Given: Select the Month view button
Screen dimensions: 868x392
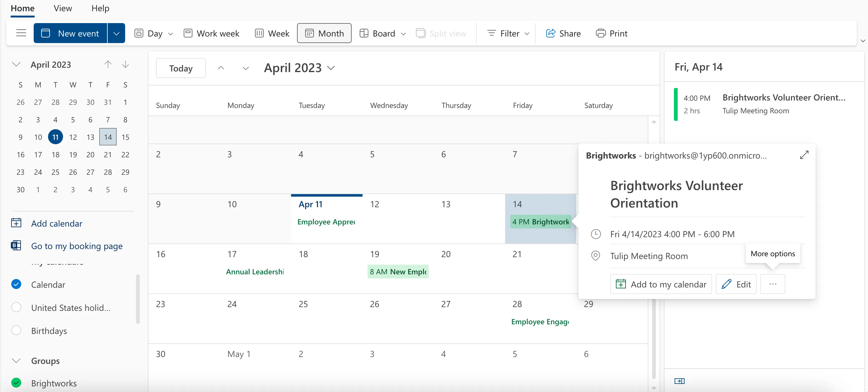Looking at the screenshot, I should (324, 33).
